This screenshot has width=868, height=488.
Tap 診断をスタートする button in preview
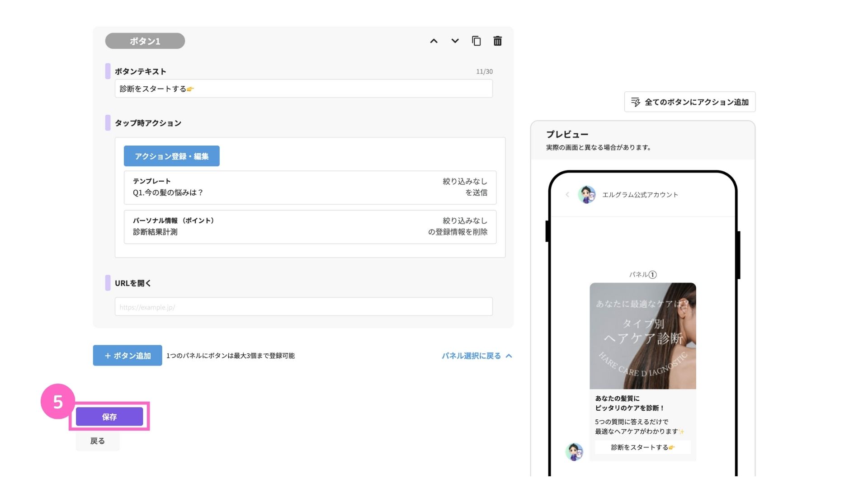(642, 447)
